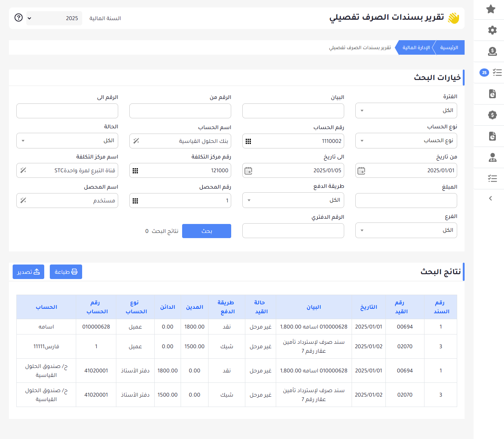Open favorites star icon in sidebar
Viewport: 504px width, 439px height.
coord(491,9)
